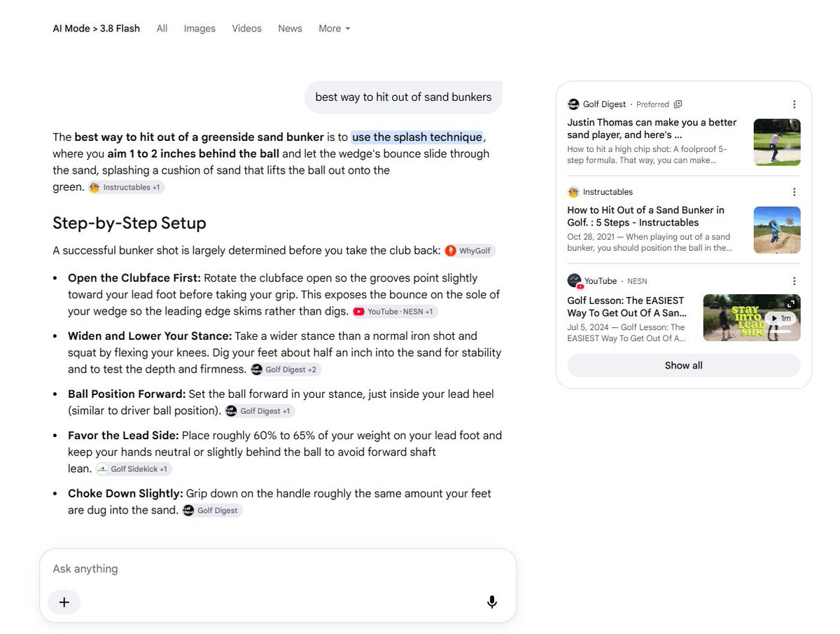Screen dimensions: 840x634
Task: Switch to the Videos tab
Action: (x=246, y=29)
